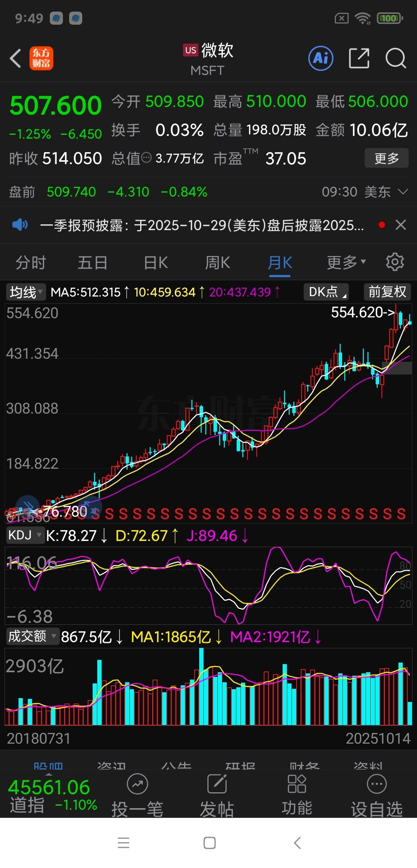The image size is (417, 868).
Task: Tap Android recent apps menu icon
Action: (x=124, y=843)
